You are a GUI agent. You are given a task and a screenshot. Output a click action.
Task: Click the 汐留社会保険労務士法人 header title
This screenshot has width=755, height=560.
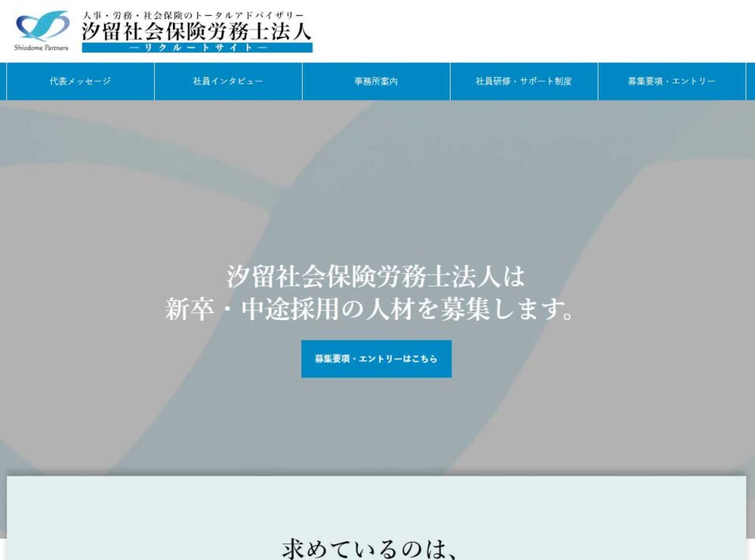(x=197, y=31)
